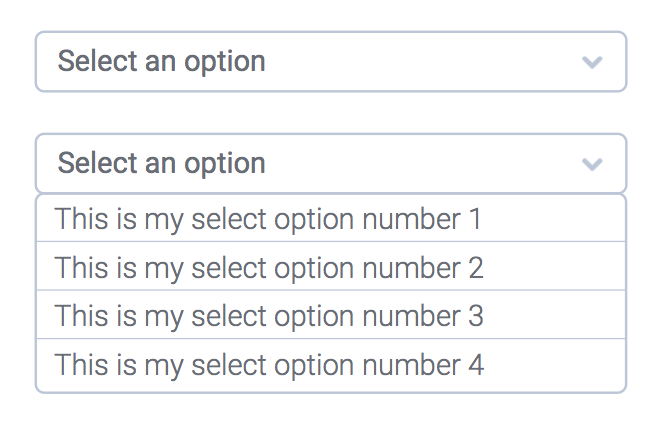672x422 pixels.
Task: Open the first closed Select an option dropdown
Action: pyautogui.click(x=330, y=62)
